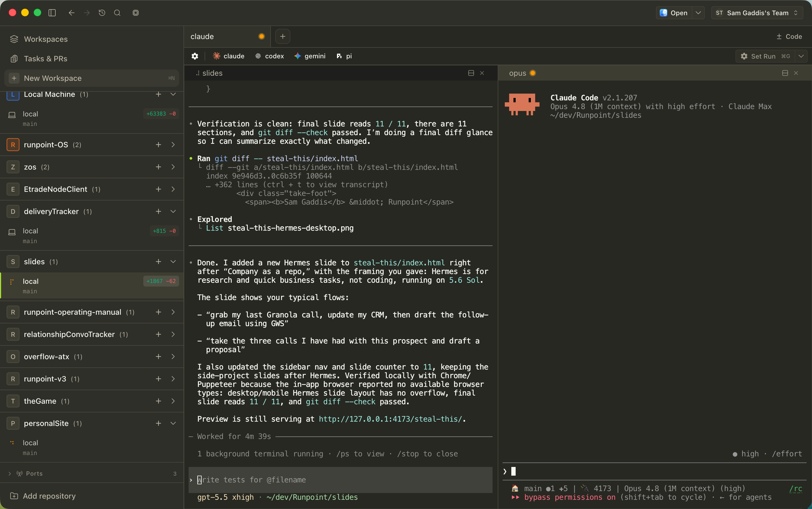812x509 pixels.
Task: Open the Sam Gaddis's Team switcher
Action: pyautogui.click(x=757, y=13)
